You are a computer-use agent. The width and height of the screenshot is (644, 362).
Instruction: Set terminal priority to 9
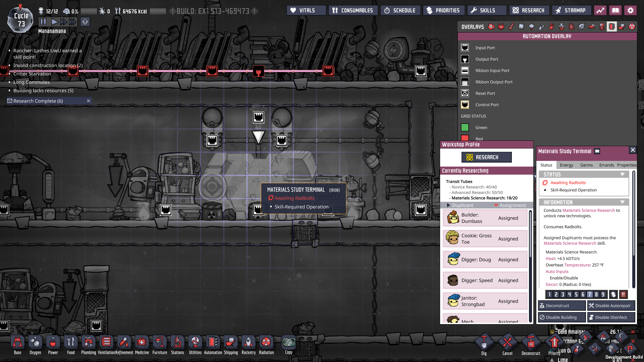pyautogui.click(x=603, y=294)
